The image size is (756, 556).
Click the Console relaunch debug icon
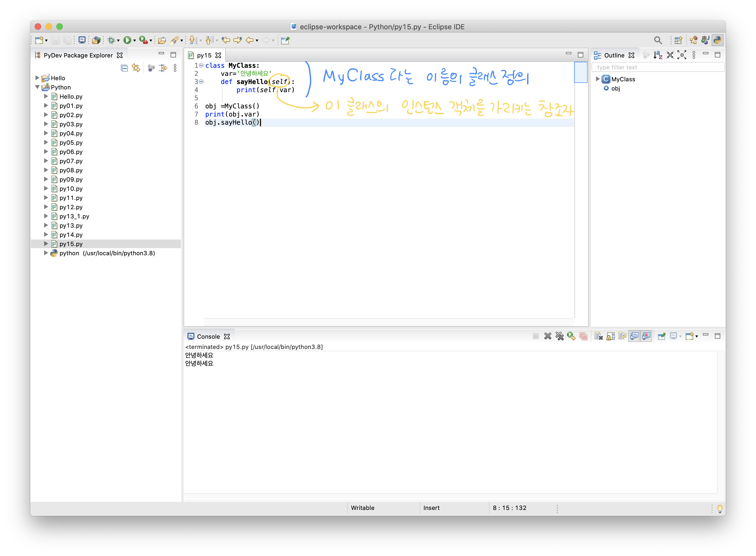571,336
